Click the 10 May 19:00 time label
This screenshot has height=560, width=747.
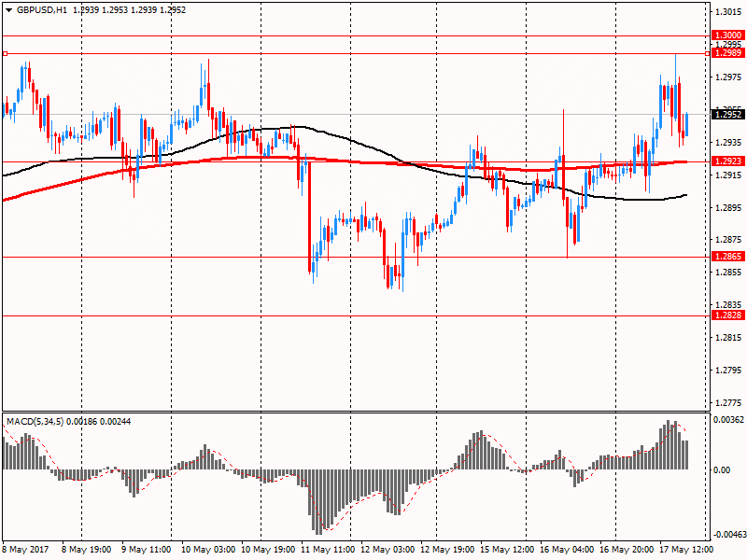click(268, 550)
